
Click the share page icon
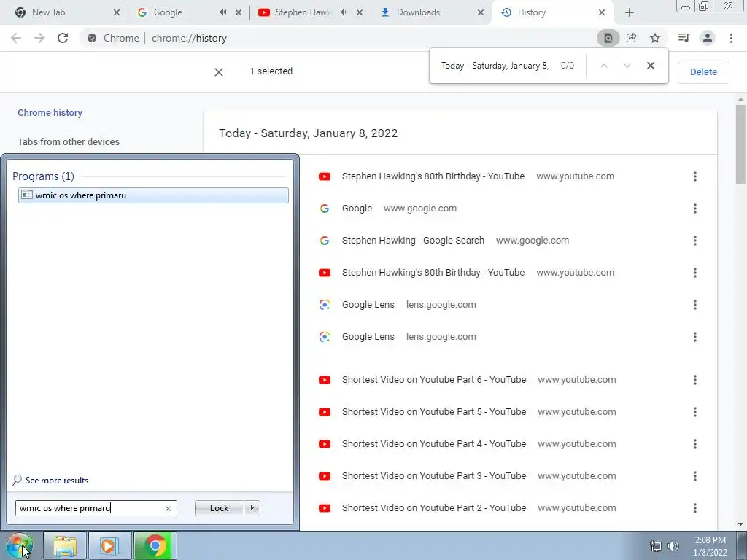(x=631, y=38)
